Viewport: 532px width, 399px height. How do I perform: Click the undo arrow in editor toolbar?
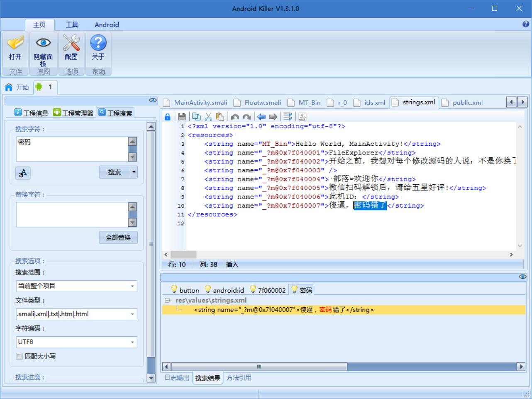235,117
